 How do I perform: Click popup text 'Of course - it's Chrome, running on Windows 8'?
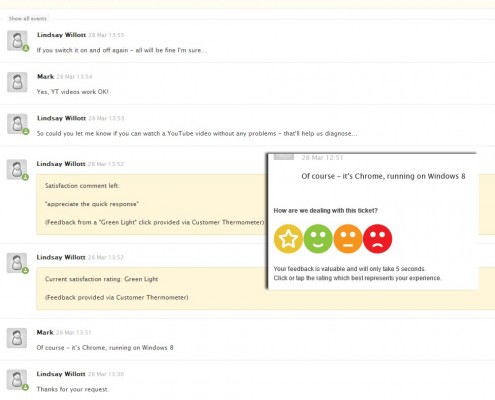click(383, 176)
